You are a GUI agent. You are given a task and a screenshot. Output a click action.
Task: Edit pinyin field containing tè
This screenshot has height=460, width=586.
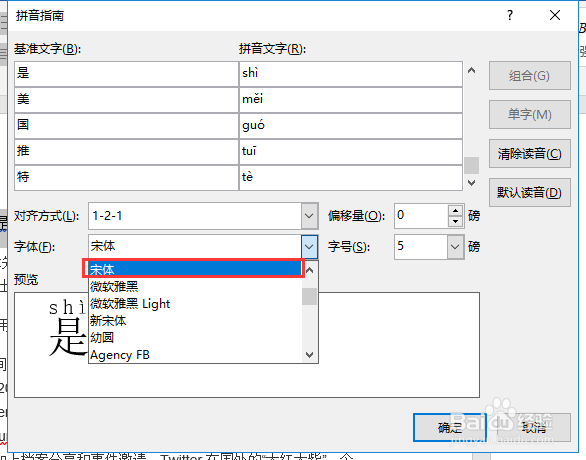351,178
